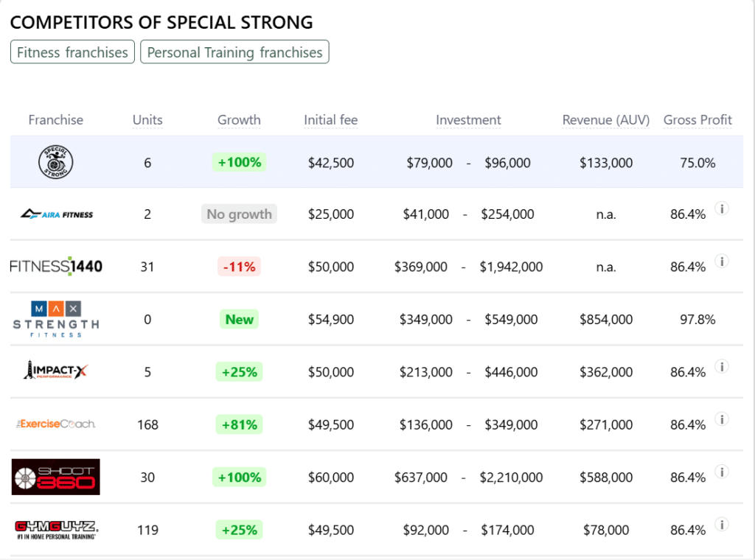Click the Special Strong logo
Screen dimensions: 755x560
click(56, 162)
